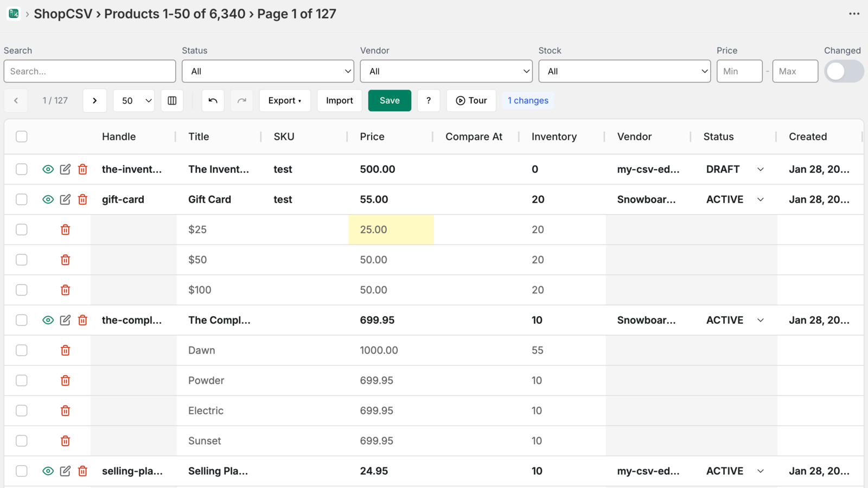Screen dimensions: 868x488
Task: Delete the Dawn variant row
Action: 65,350
